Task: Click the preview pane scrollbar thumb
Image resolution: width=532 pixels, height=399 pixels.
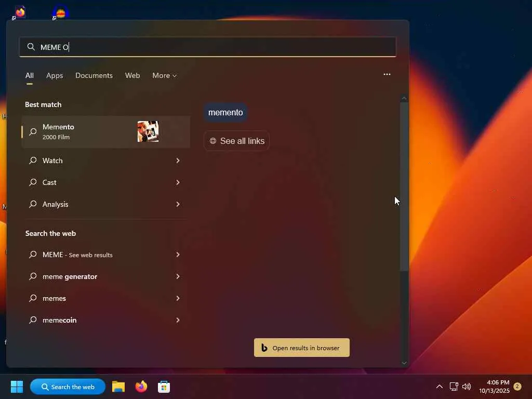Action: point(404,187)
